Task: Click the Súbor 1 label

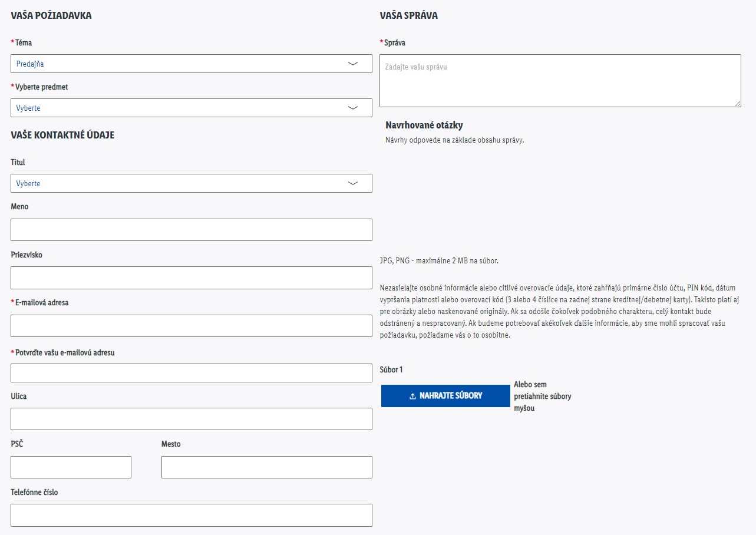Action: tap(392, 370)
